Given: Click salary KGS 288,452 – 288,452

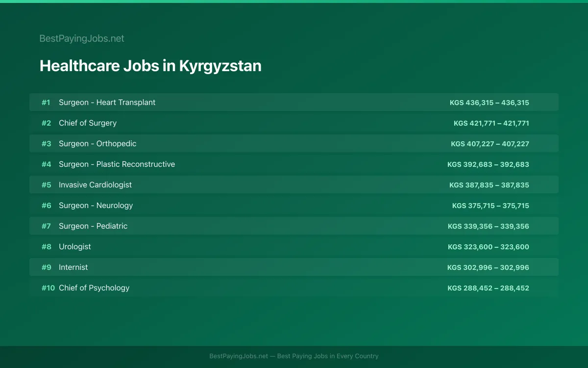Looking at the screenshot, I should pyautogui.click(x=488, y=288).
